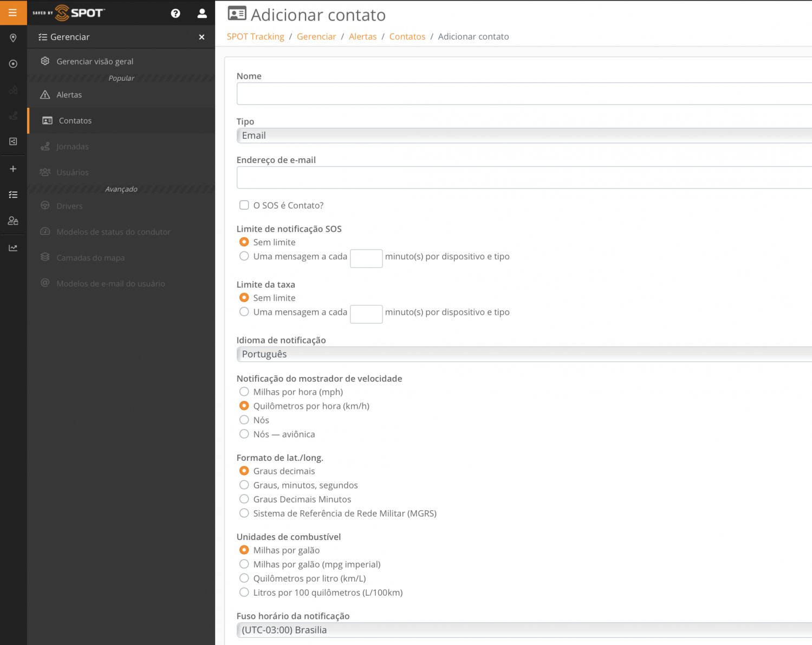This screenshot has height=645, width=812.
Task: Open the chart reports icon in rail
Action: coord(13,248)
